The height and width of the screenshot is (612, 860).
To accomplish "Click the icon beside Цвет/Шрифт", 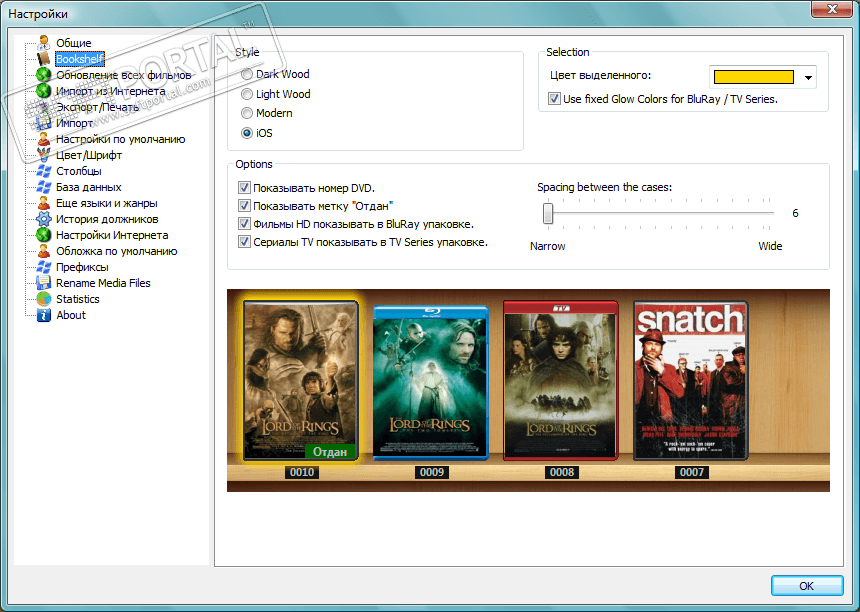I will click(x=44, y=155).
